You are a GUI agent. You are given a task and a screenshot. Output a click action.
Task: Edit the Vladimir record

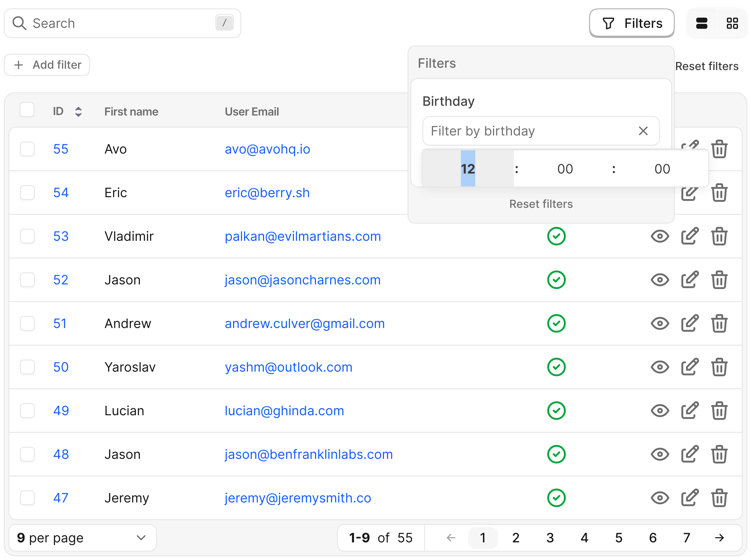click(x=690, y=236)
